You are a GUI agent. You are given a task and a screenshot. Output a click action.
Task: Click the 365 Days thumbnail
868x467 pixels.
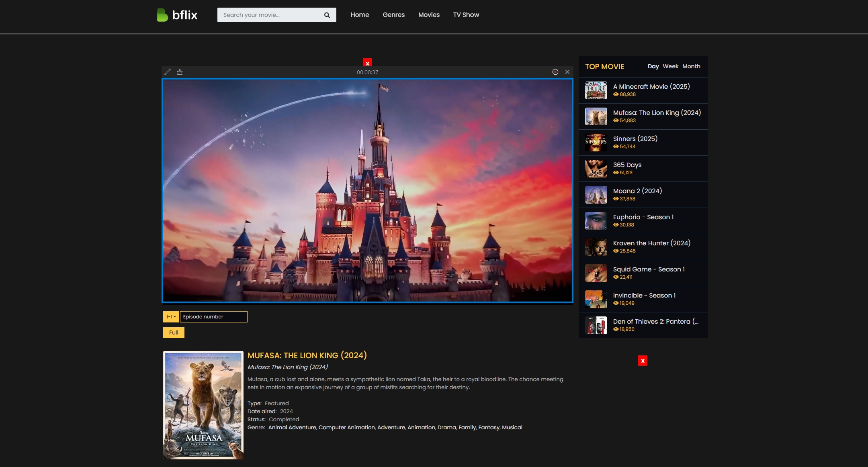596,169
